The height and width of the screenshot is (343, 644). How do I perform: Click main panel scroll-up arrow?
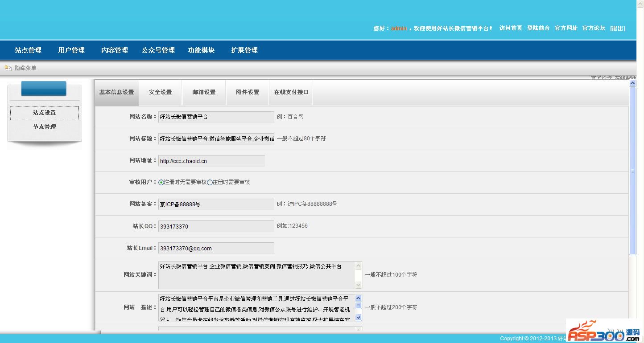tap(632, 83)
